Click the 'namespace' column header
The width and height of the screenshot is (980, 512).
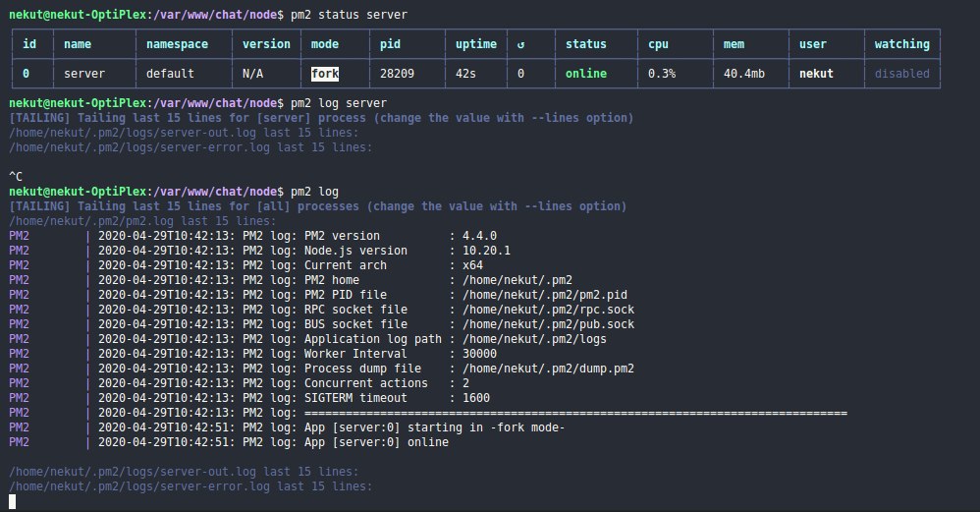tap(177, 44)
